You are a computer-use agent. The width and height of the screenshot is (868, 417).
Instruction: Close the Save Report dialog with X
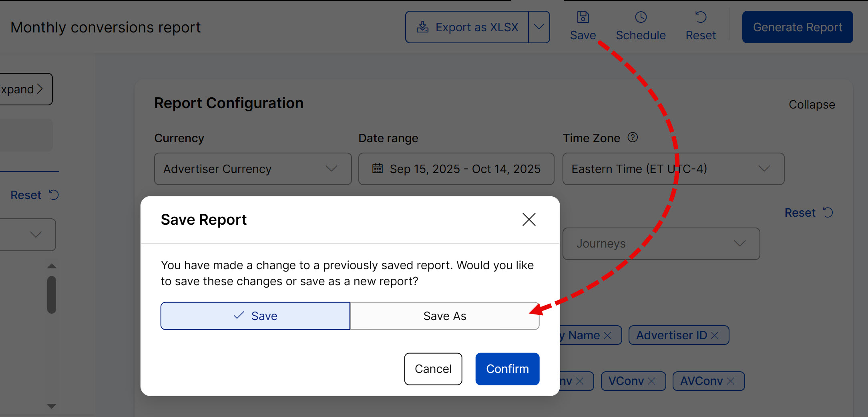coord(529,220)
